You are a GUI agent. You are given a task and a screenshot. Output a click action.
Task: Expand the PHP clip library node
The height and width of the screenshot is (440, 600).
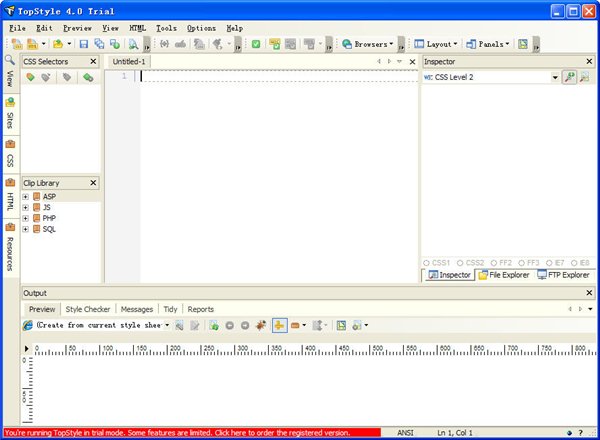[25, 218]
